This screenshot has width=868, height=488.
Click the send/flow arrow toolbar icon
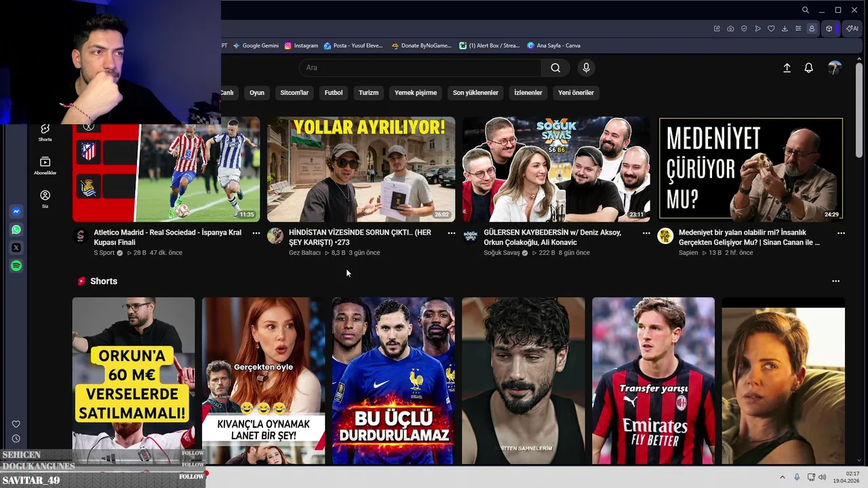click(x=757, y=28)
